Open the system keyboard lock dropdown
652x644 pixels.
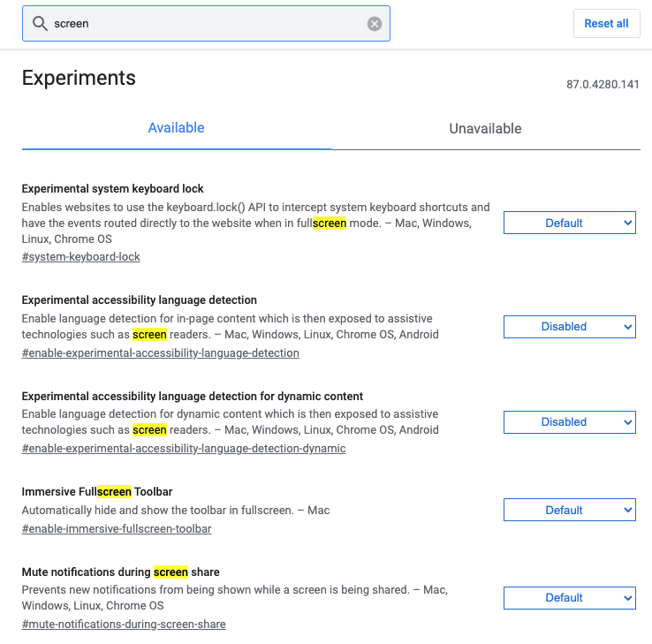click(x=569, y=223)
